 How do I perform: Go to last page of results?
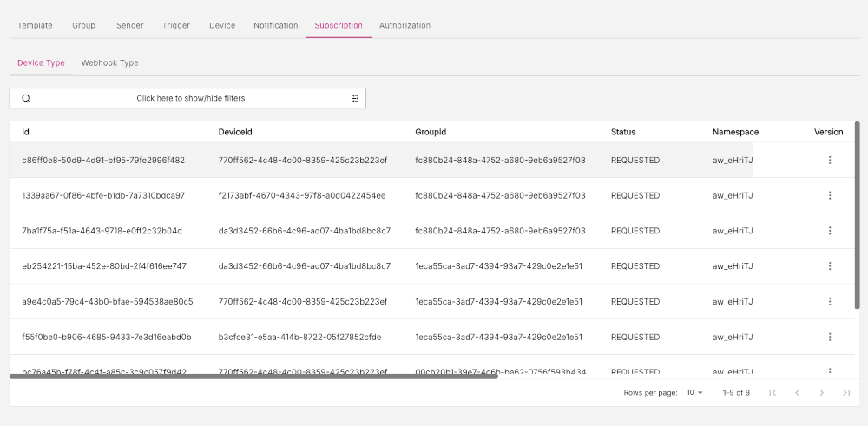tap(845, 393)
